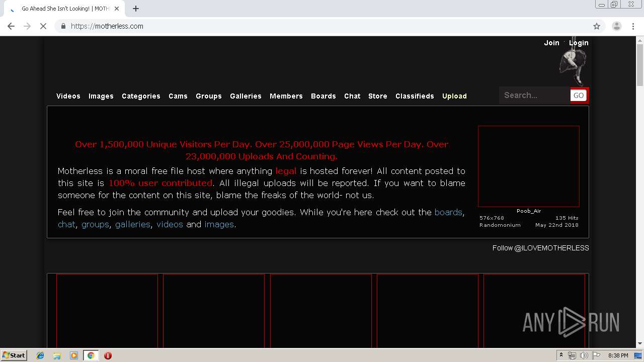Click the Poob_Air uploader name
The height and width of the screenshot is (362, 644).
click(529, 211)
